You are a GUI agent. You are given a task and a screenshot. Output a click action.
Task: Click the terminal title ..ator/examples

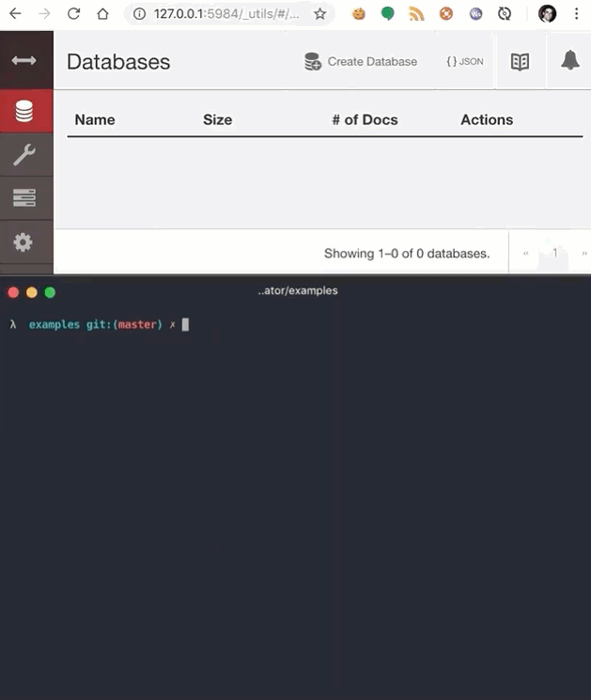[298, 290]
